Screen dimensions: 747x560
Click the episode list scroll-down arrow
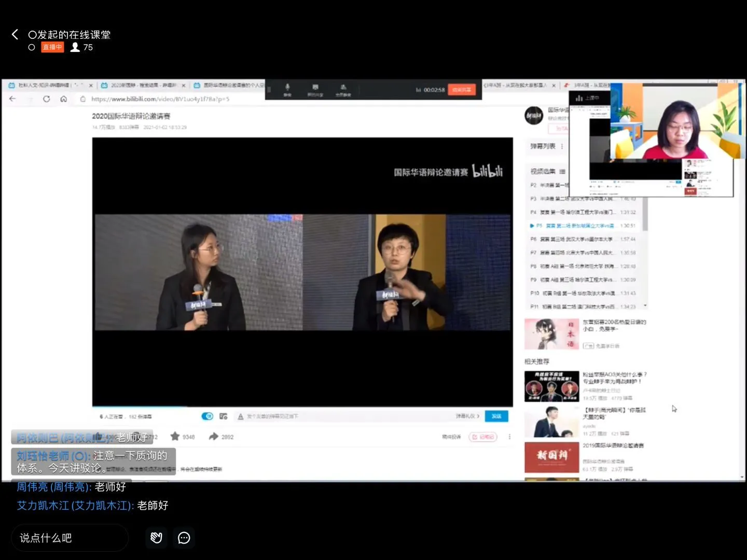(645, 306)
